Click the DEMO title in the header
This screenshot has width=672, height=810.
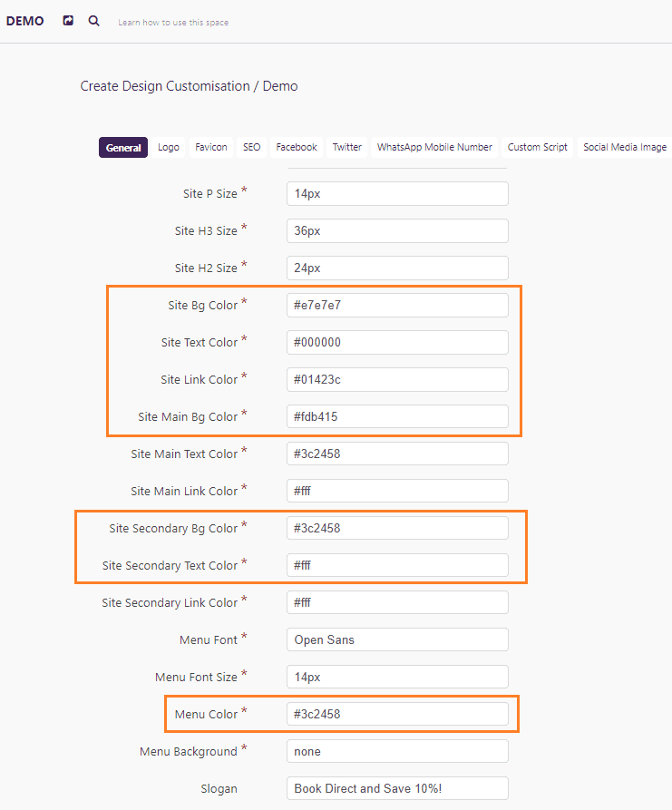click(24, 21)
